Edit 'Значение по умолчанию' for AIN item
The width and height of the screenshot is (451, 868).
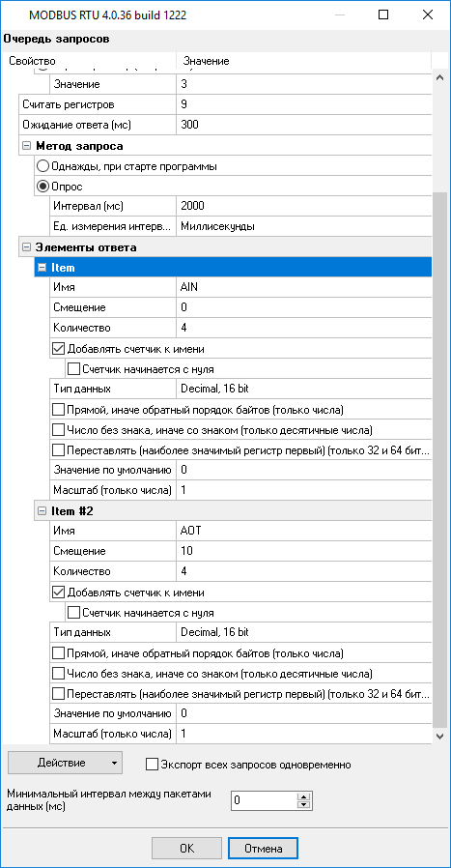[303, 470]
